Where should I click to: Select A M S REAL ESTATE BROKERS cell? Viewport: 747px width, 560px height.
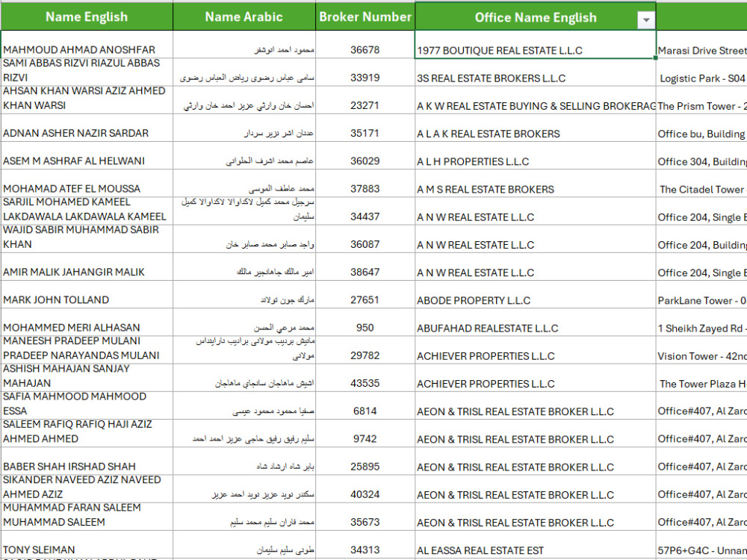point(536,184)
